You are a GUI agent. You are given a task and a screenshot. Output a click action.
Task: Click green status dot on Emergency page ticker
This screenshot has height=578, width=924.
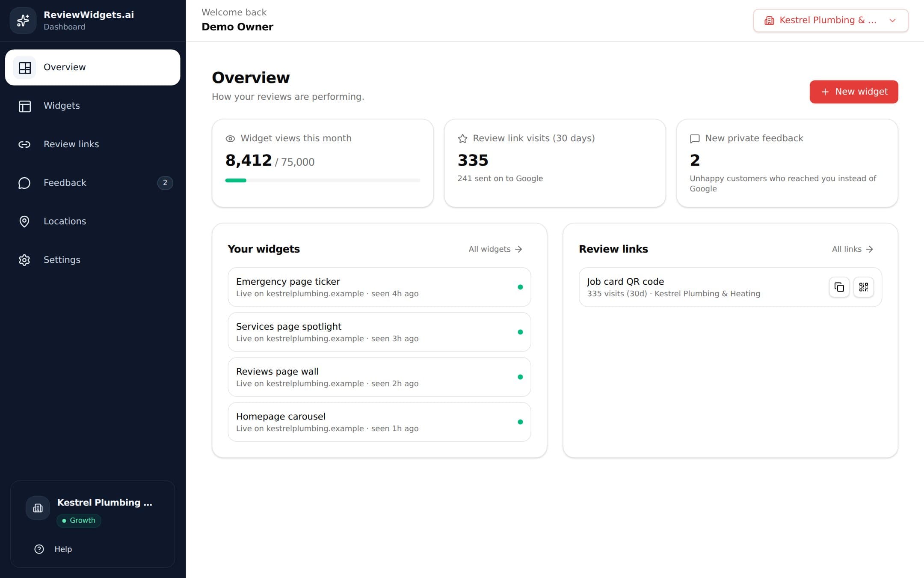click(x=520, y=287)
